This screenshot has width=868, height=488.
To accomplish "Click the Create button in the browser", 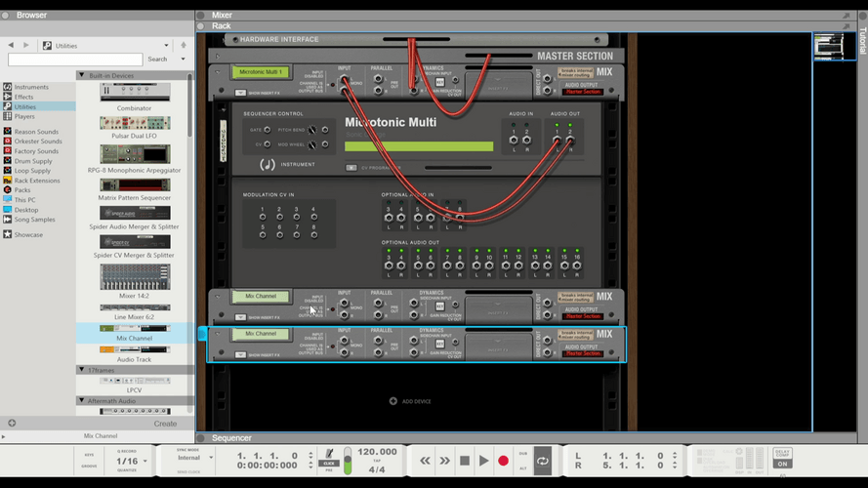I will pos(165,424).
